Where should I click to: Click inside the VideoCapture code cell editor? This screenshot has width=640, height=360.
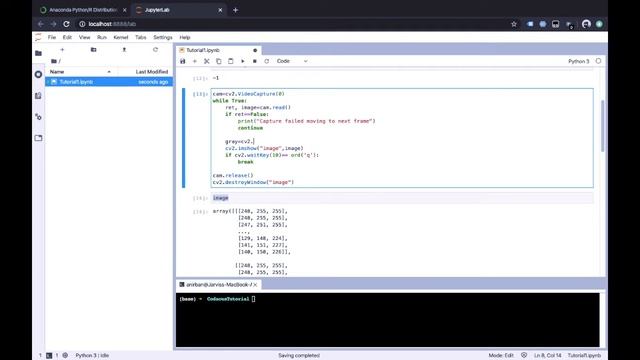point(402,138)
